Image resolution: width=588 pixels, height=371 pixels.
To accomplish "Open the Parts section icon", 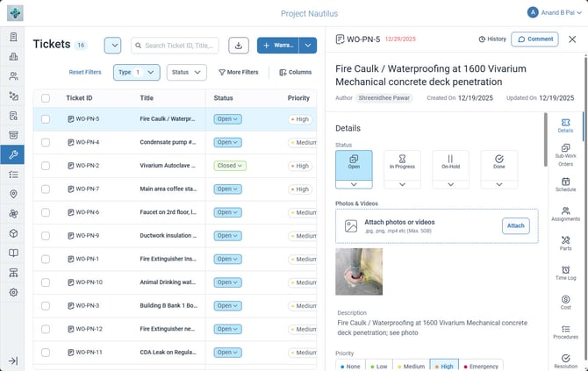I will tap(565, 243).
